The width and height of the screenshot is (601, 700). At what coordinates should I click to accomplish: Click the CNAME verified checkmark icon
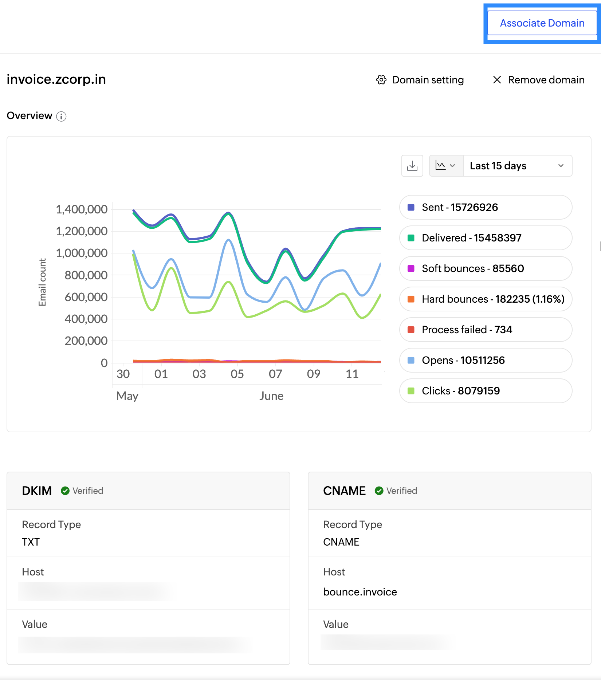click(x=379, y=491)
